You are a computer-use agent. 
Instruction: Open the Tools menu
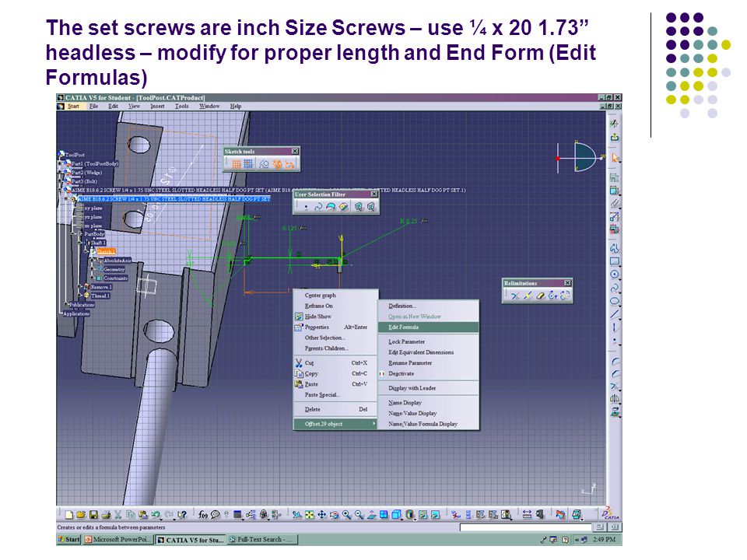tap(181, 107)
